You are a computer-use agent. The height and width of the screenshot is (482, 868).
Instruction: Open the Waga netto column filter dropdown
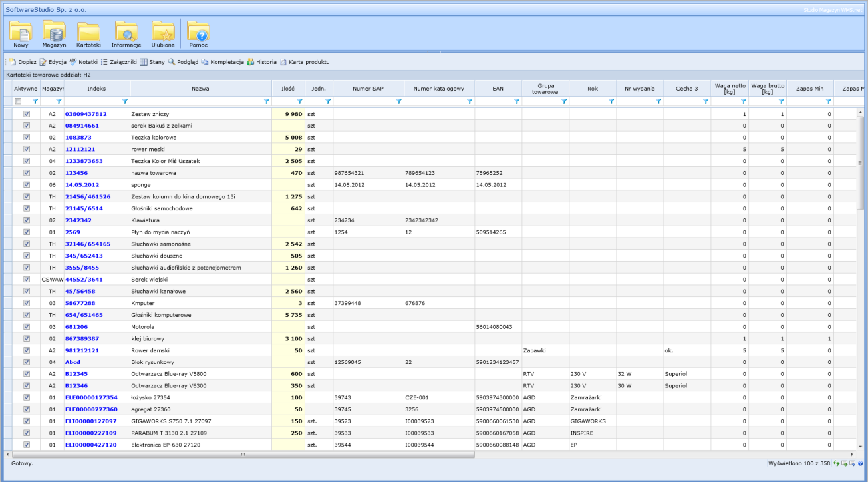click(744, 101)
